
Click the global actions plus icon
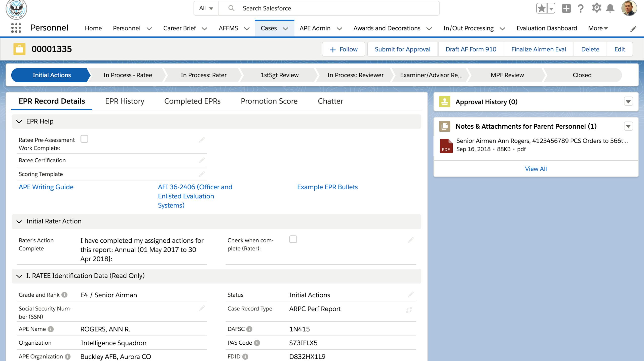click(x=566, y=8)
